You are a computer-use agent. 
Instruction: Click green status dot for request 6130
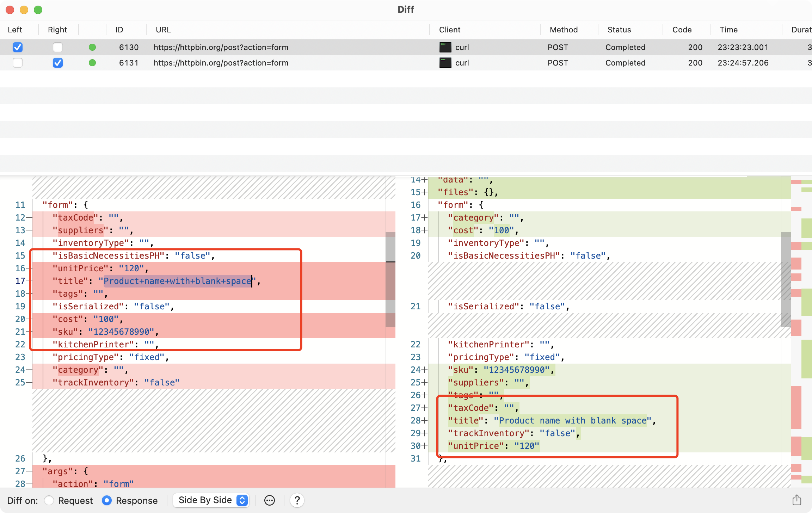92,47
